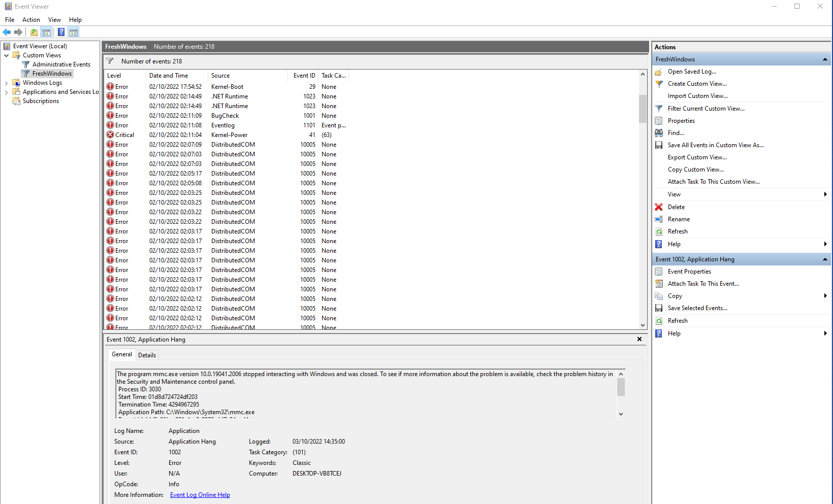Image resolution: width=833 pixels, height=504 pixels.
Task: Click the Find binoculars icon
Action: click(x=659, y=133)
